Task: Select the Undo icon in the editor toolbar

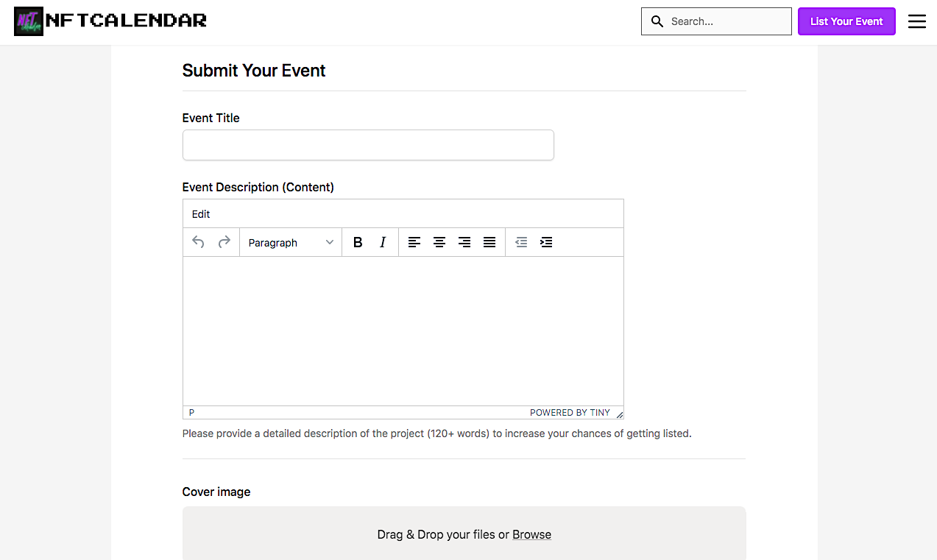Action: [198, 242]
